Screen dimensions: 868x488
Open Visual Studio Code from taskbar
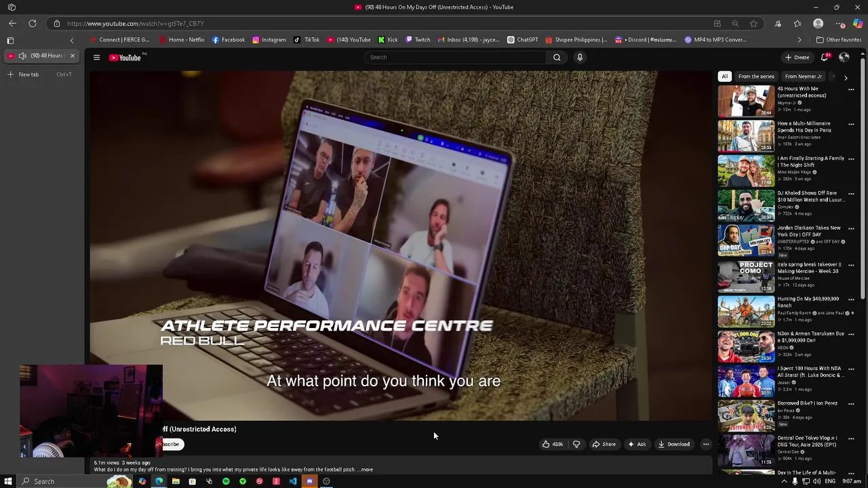point(293,481)
